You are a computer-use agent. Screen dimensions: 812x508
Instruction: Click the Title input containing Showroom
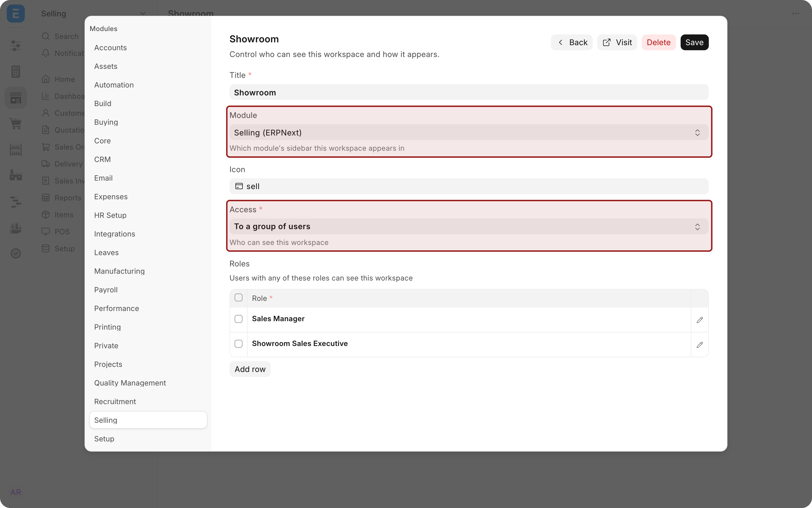click(469, 92)
